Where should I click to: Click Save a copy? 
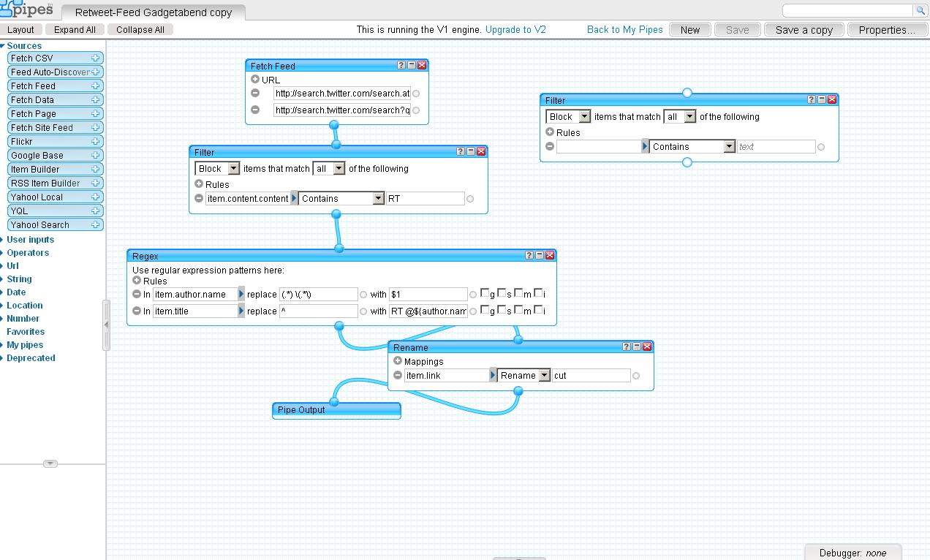point(804,29)
